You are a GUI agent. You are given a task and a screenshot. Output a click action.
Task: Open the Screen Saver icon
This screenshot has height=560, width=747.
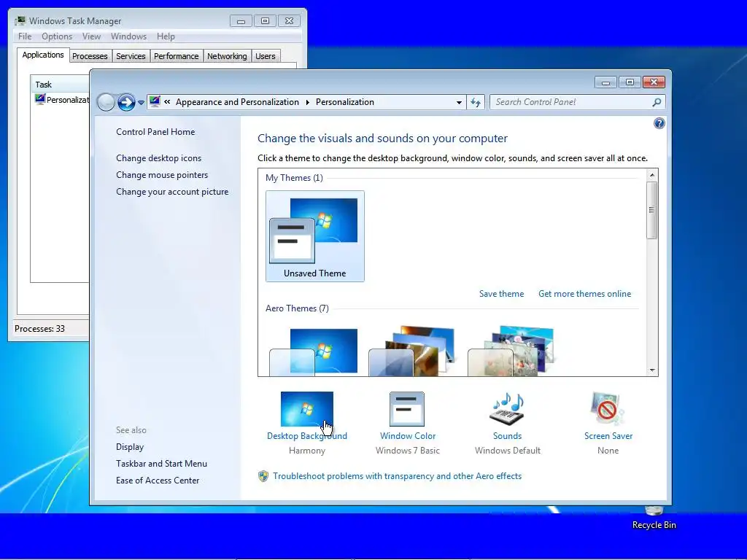coord(608,408)
